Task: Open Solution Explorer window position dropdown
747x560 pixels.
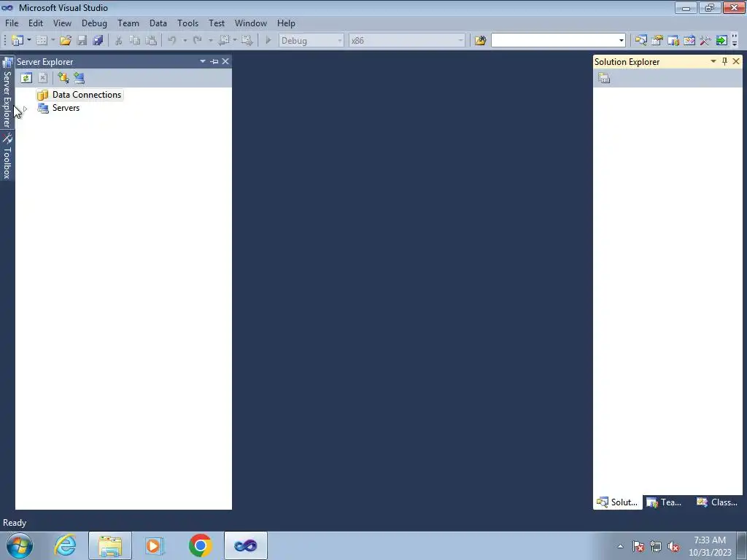Action: click(713, 61)
